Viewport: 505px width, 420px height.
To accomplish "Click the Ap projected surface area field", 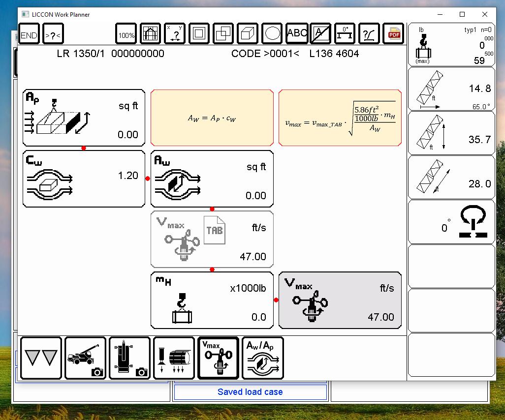I will [x=84, y=118].
